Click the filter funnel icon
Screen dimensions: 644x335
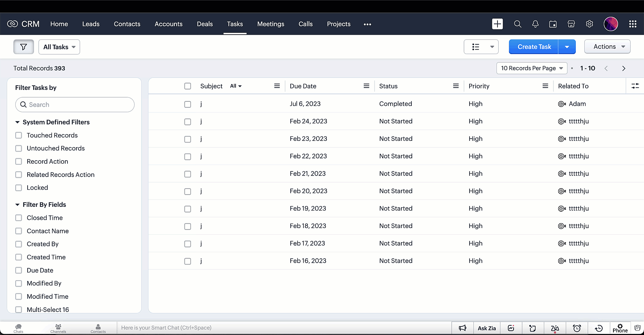click(23, 47)
